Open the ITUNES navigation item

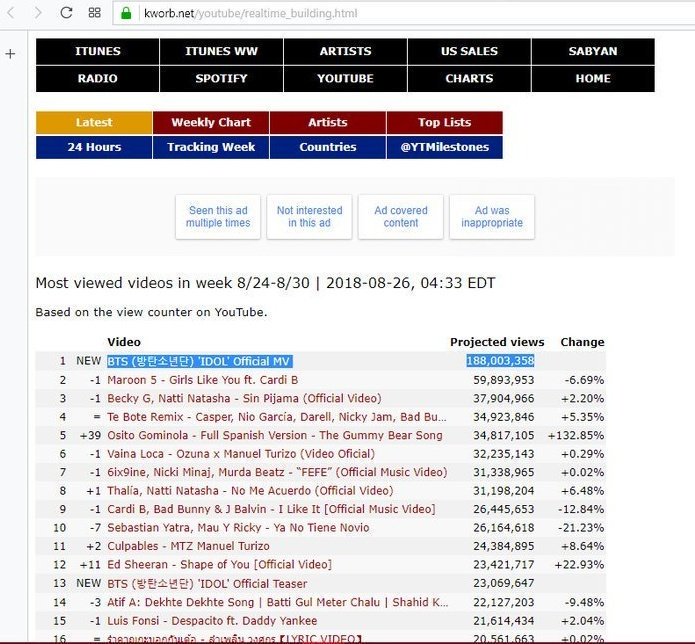click(98, 51)
